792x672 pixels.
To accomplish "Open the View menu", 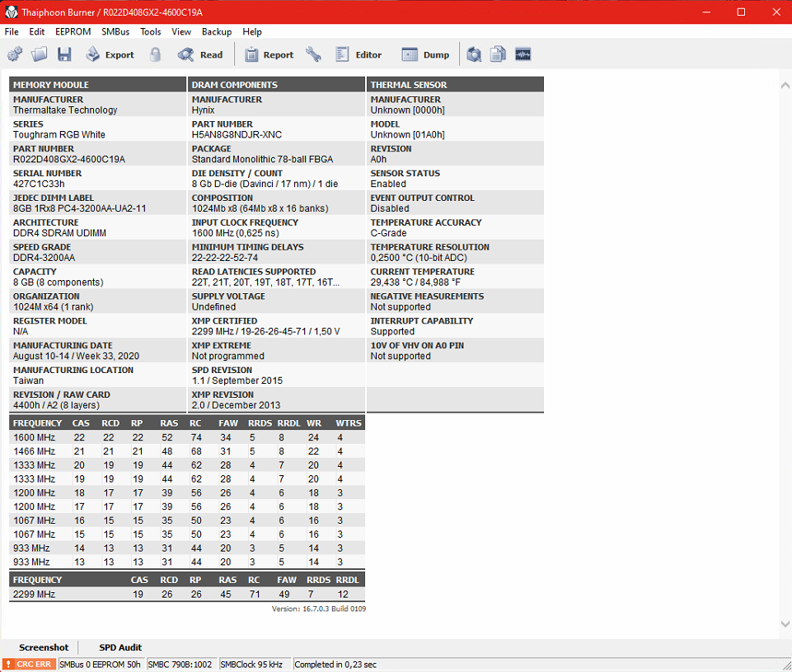I will coord(181,32).
